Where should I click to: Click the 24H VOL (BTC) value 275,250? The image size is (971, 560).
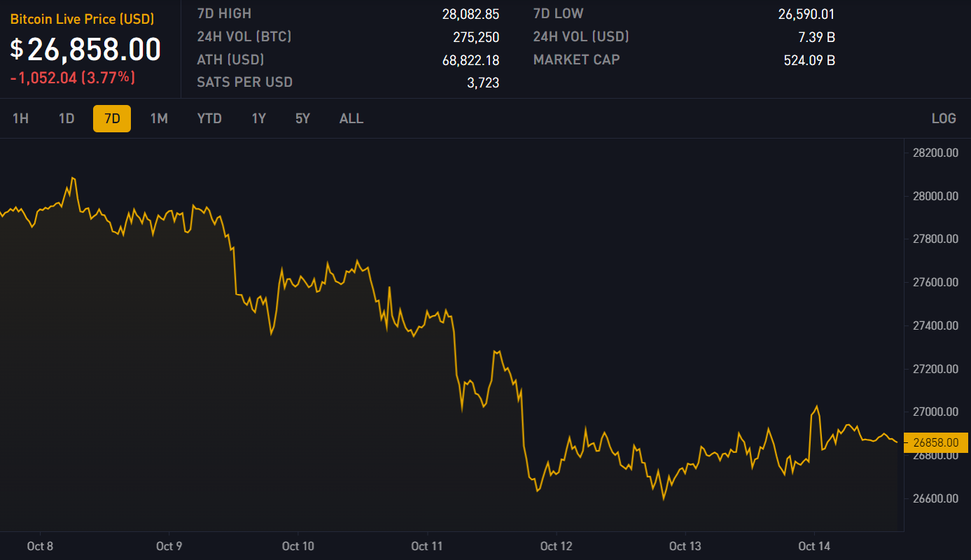[x=476, y=37]
